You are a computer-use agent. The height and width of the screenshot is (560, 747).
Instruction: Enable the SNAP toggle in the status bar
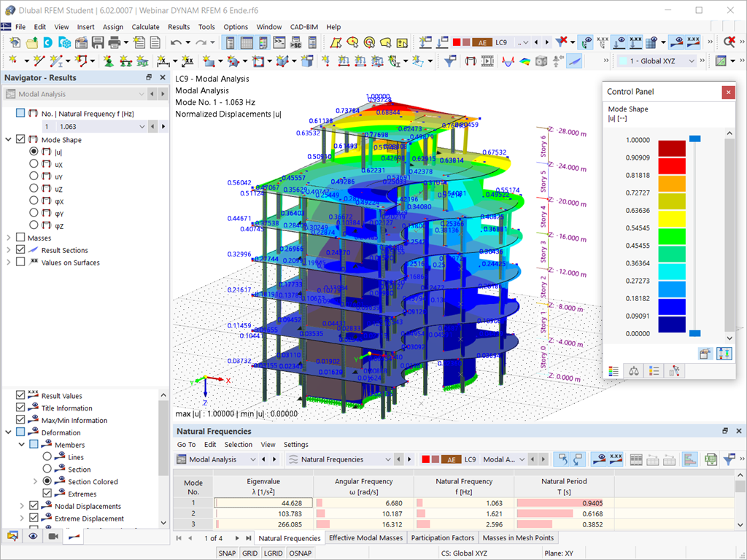[x=228, y=553]
